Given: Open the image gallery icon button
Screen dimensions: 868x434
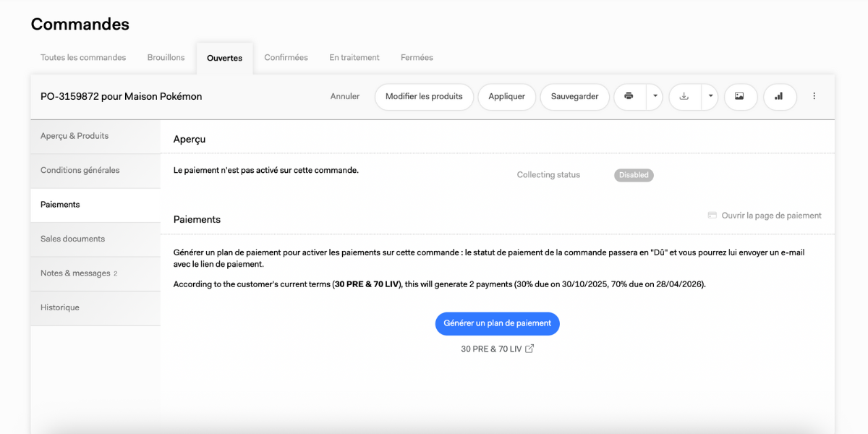Looking at the screenshot, I should [x=739, y=96].
